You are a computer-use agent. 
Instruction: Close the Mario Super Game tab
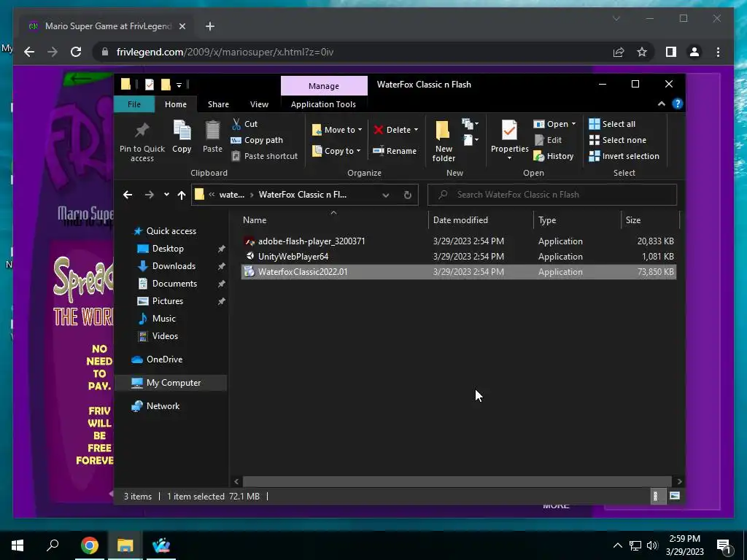tap(182, 26)
